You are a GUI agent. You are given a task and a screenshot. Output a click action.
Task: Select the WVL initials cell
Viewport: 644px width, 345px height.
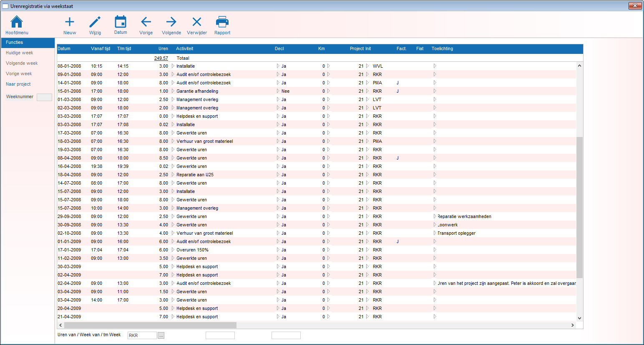(378, 66)
